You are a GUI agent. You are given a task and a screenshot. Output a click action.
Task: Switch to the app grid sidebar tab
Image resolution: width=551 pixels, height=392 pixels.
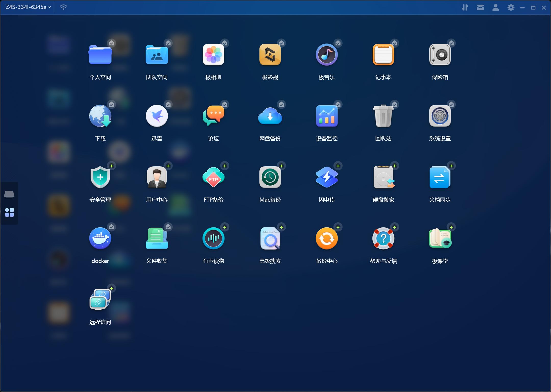9,212
